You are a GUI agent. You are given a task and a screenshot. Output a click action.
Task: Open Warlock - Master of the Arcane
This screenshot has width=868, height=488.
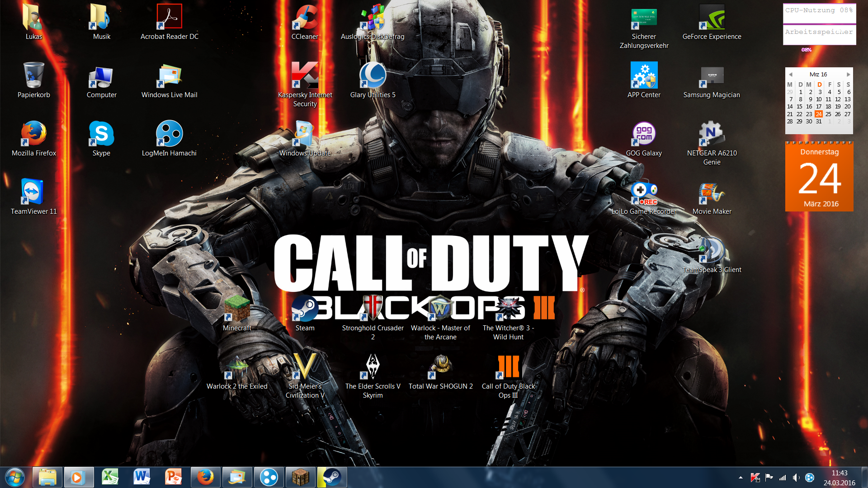point(440,318)
